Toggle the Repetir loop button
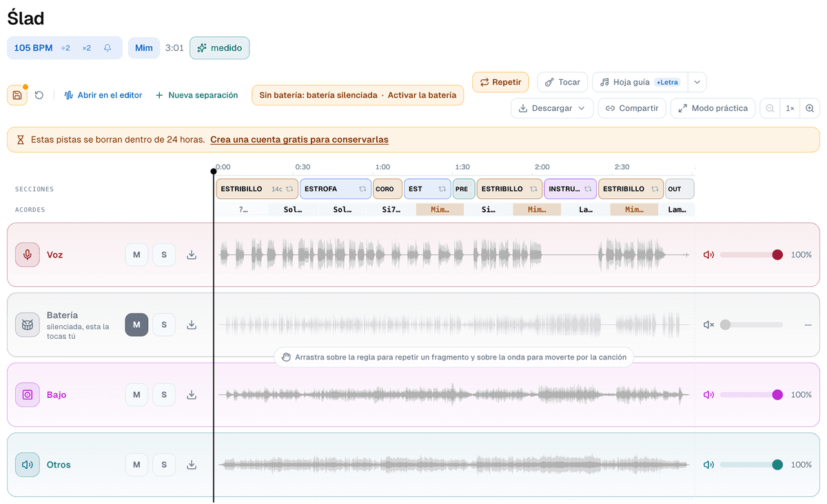827x504 pixels. click(500, 82)
